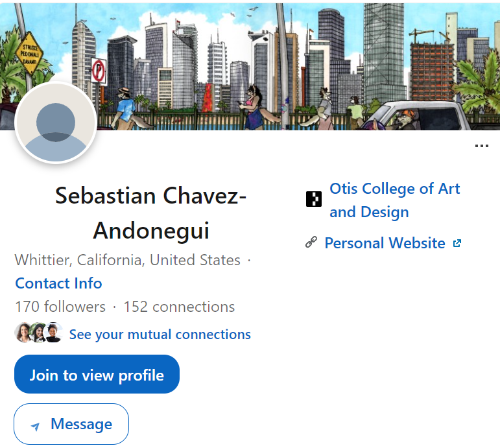Image resolution: width=500 pixels, height=448 pixels.
Task: Click the external link arrow icon
Action: [x=457, y=243]
